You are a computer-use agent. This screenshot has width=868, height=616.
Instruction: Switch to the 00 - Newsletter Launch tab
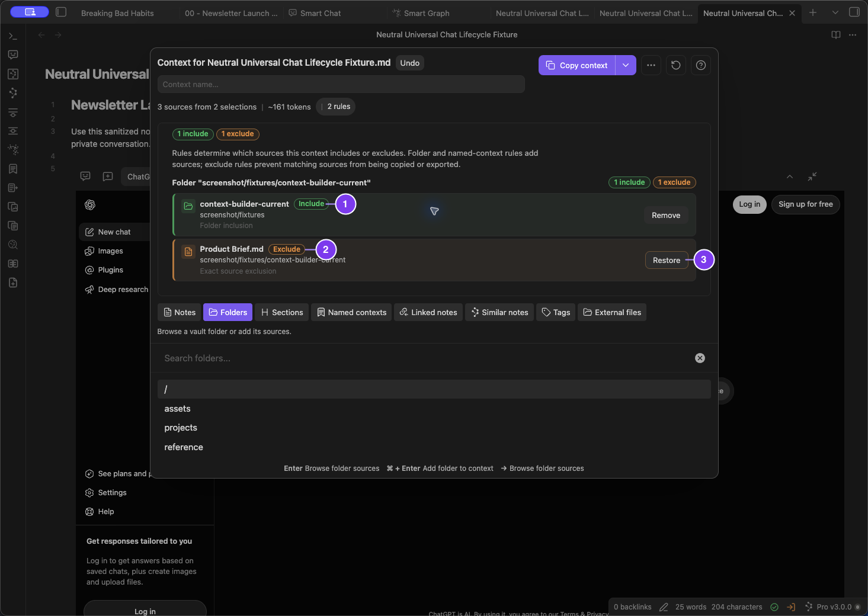[231, 13]
